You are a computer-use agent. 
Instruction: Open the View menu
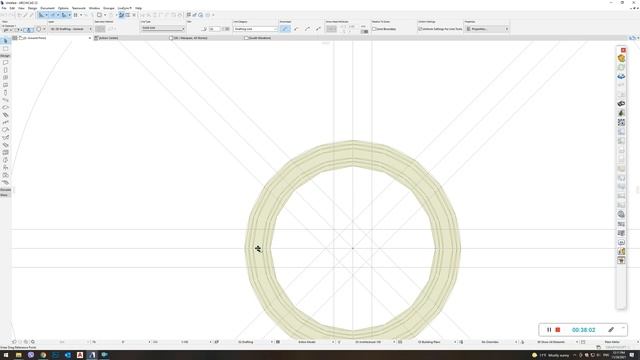[x=21, y=8]
